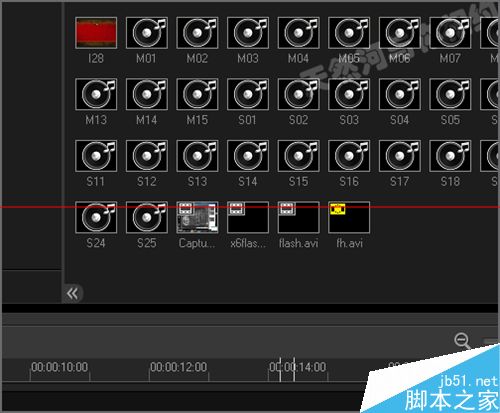Select the S02 sound clip icon
Screen dimensions: 500x413
pyautogui.click(x=299, y=94)
